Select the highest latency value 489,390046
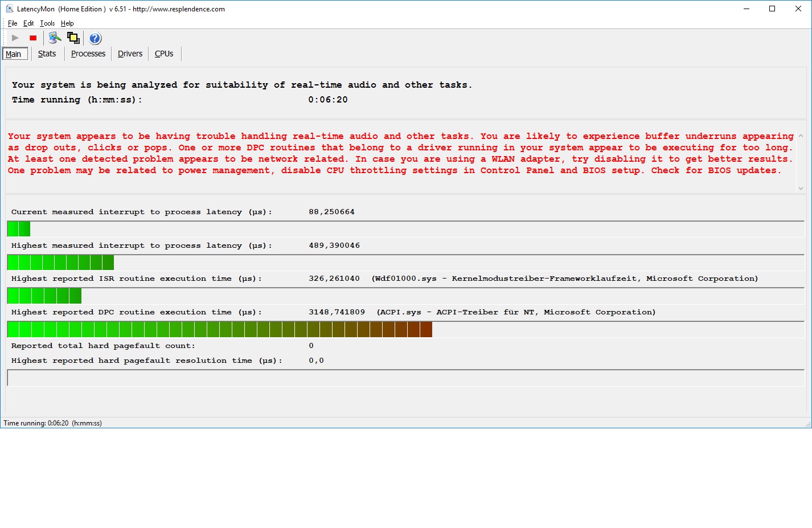The width and height of the screenshot is (812, 528). tap(334, 245)
